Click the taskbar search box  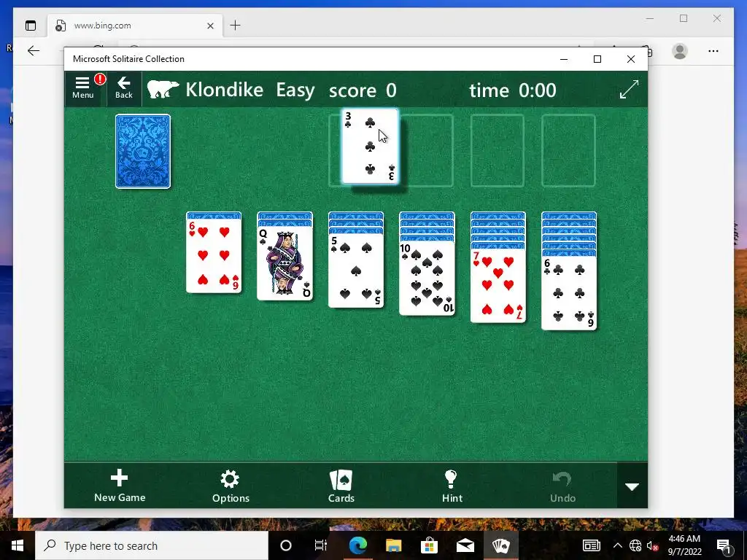pos(152,545)
